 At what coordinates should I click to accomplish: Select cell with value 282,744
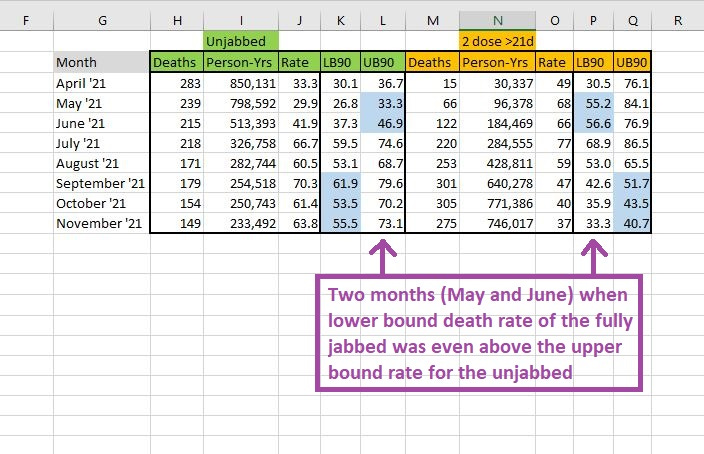coord(241,163)
